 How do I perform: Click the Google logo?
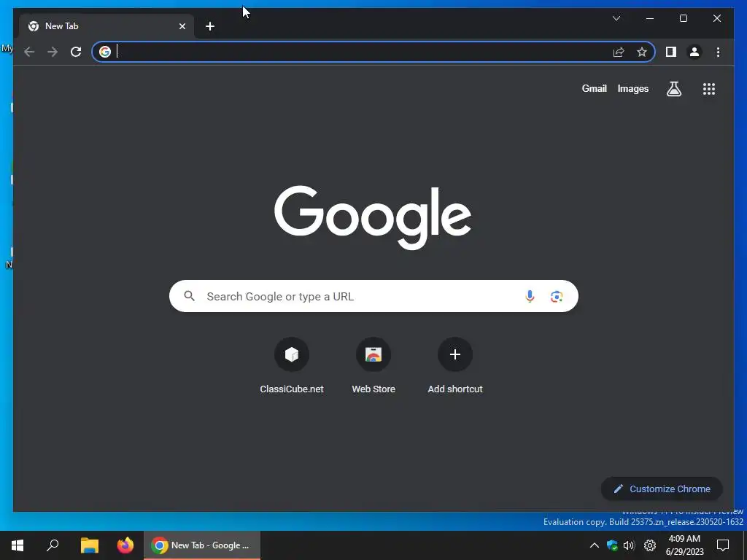click(373, 217)
